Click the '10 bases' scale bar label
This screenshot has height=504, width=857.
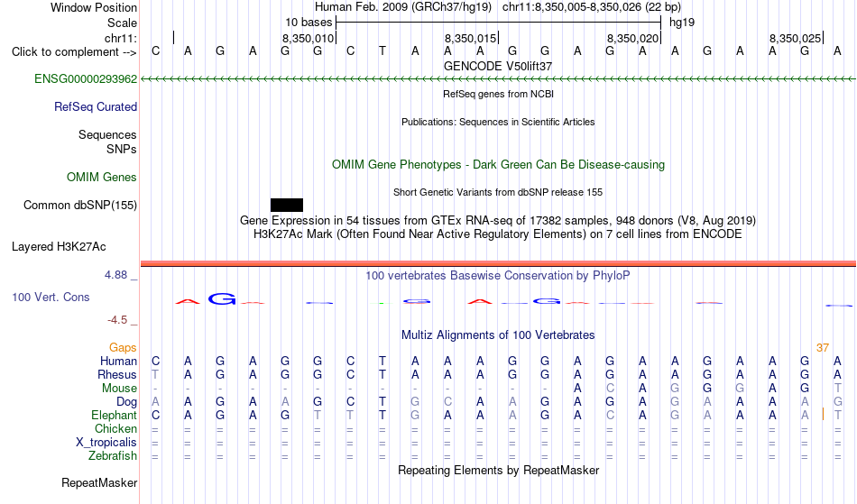point(309,23)
